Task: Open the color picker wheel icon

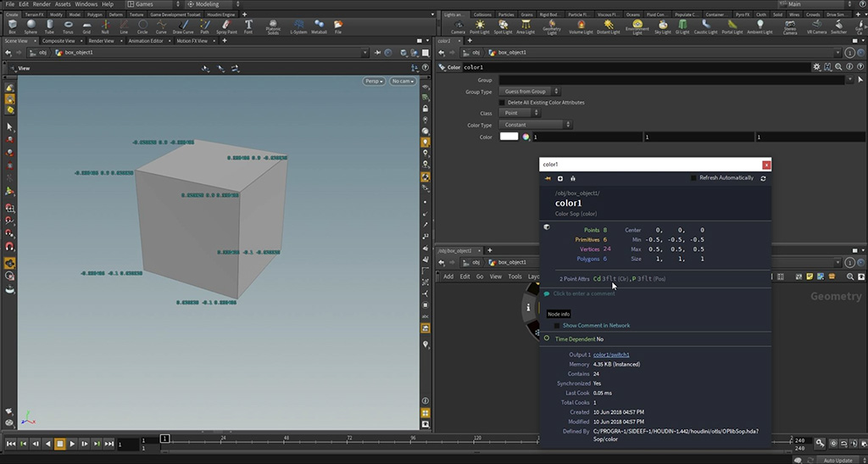Action: 526,137
